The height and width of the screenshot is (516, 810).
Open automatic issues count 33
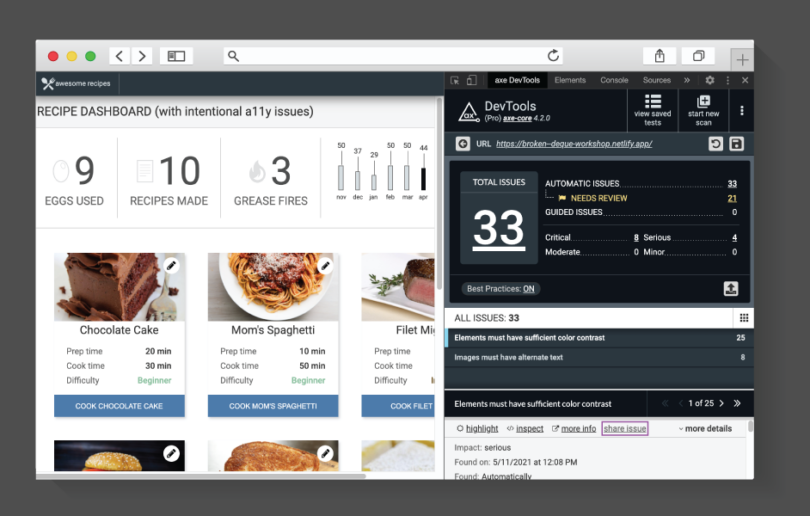(732, 184)
